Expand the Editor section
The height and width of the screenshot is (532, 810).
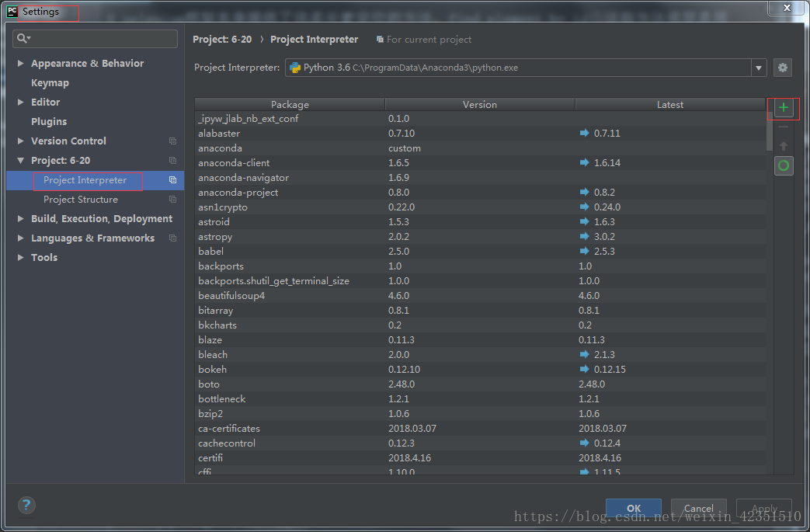pyautogui.click(x=21, y=102)
